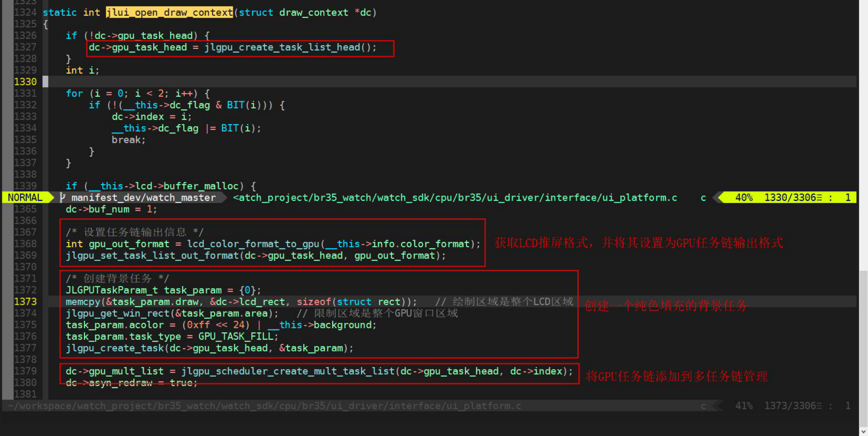Screen dimensions: 868x436
Task: Click the ui_platform.c file path in active statusline
Action: 455,198
